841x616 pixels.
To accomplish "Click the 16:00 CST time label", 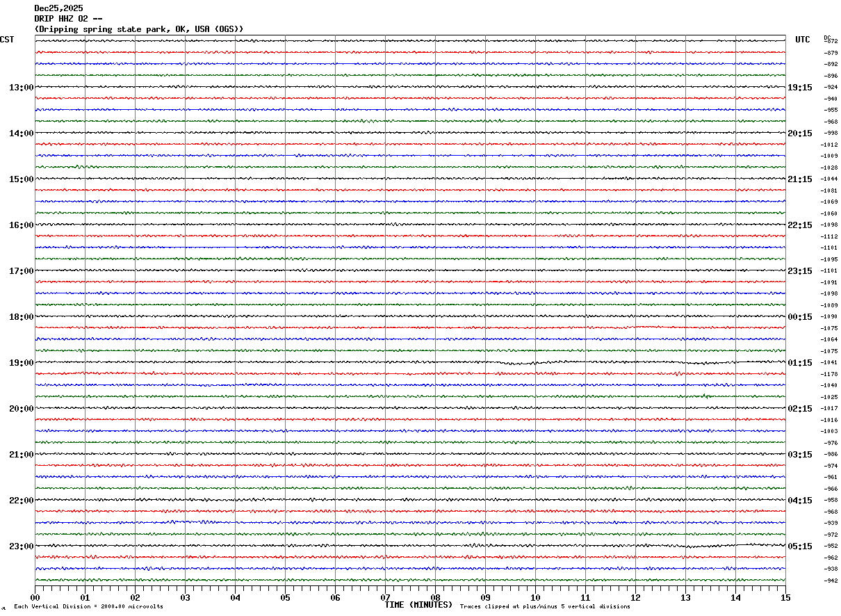I will click(21, 225).
